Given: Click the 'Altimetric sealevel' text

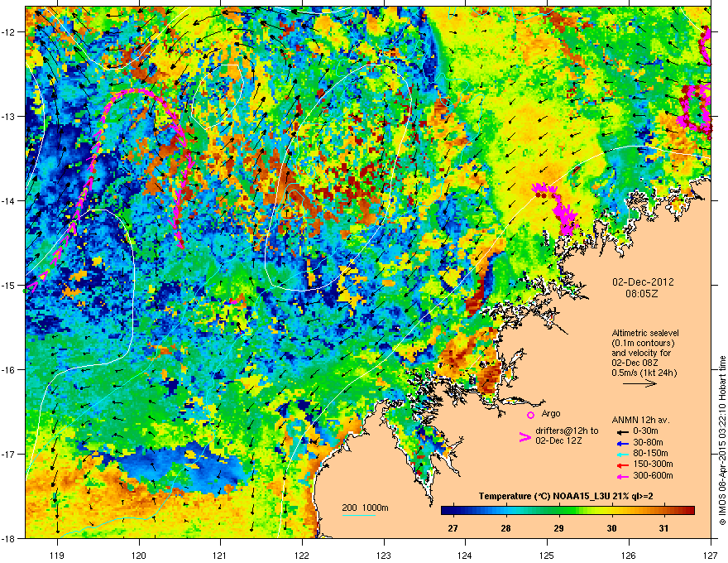Looking at the screenshot, I should 645,334.
